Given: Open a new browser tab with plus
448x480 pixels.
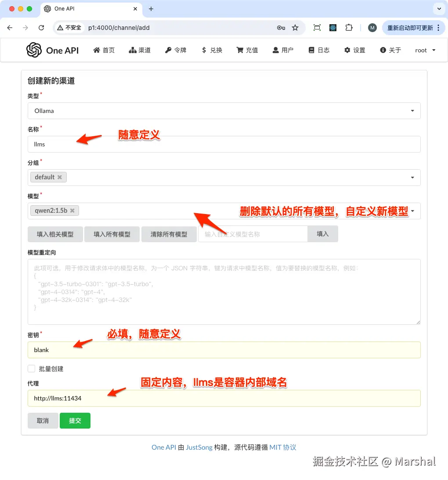Looking at the screenshot, I should [151, 9].
